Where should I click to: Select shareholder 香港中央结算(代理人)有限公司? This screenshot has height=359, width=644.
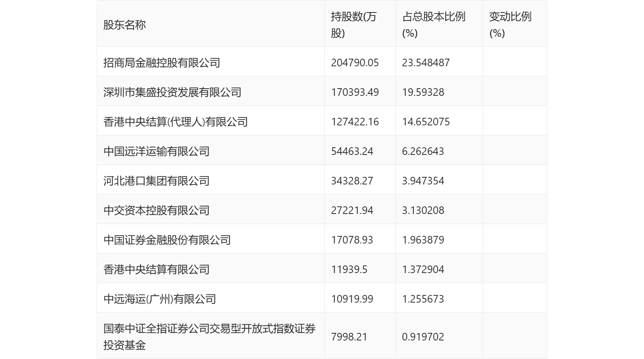click(x=176, y=122)
